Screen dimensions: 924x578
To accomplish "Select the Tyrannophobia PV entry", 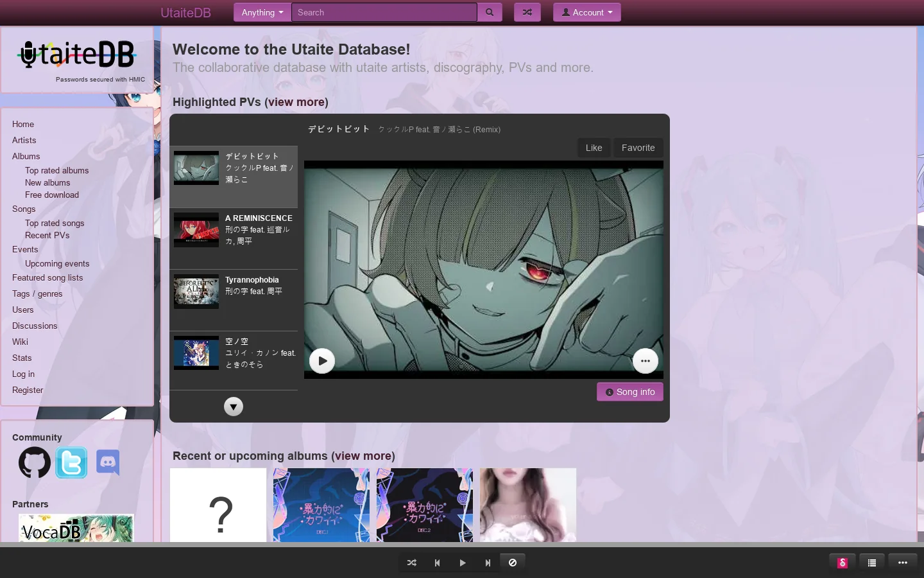I will point(234,300).
